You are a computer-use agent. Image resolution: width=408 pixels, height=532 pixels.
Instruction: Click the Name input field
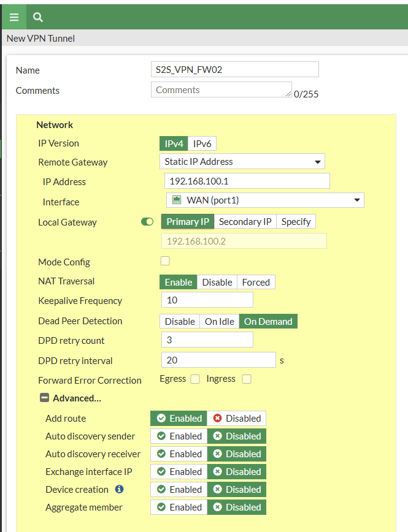(x=235, y=69)
